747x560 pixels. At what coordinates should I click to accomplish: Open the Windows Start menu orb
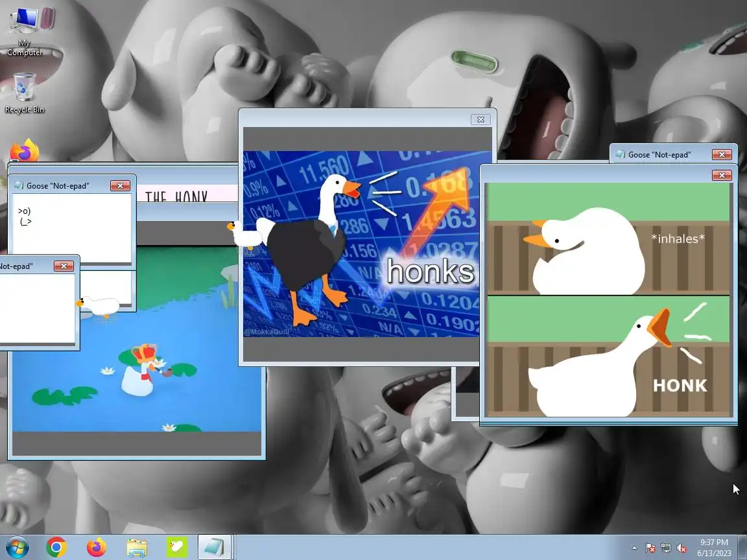coord(16,547)
